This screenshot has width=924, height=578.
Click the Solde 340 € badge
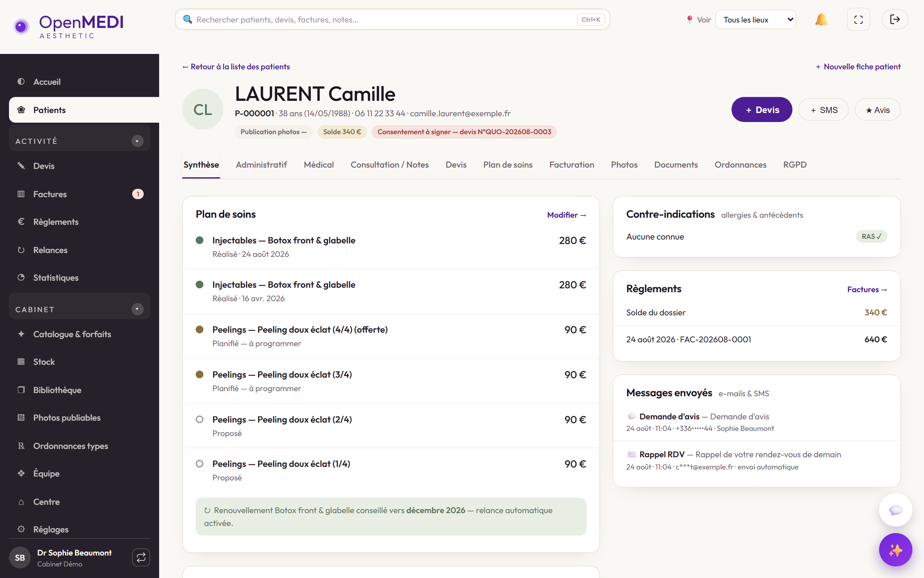click(342, 132)
